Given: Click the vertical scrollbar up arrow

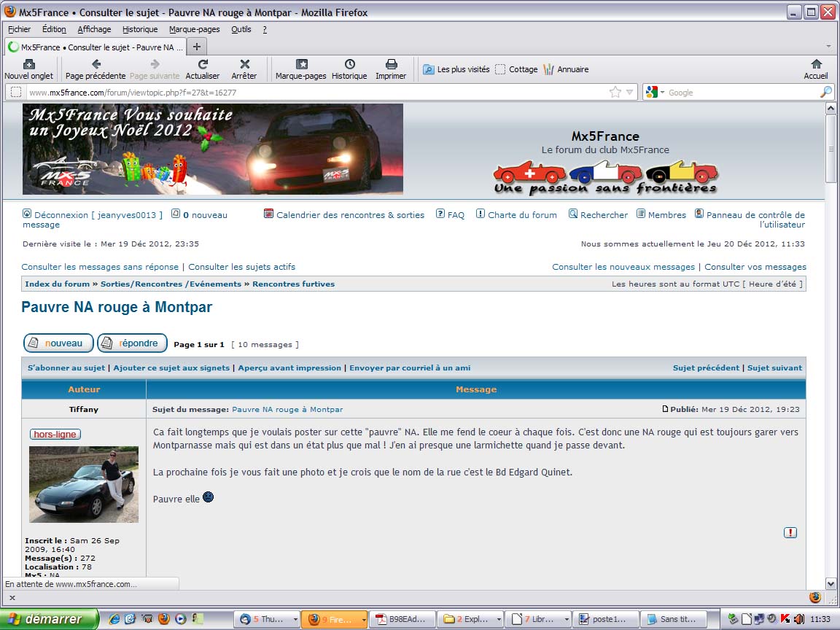Looking at the screenshot, I should click(831, 108).
